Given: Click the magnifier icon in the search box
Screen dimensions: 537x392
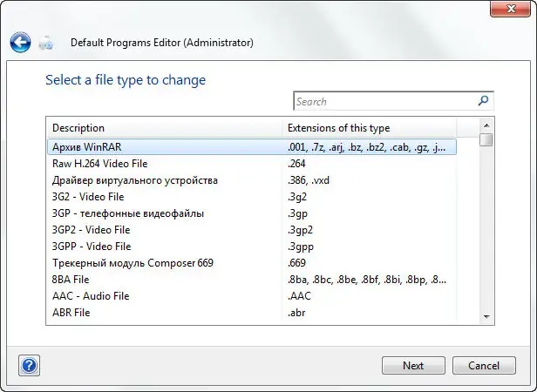Looking at the screenshot, I should (485, 101).
